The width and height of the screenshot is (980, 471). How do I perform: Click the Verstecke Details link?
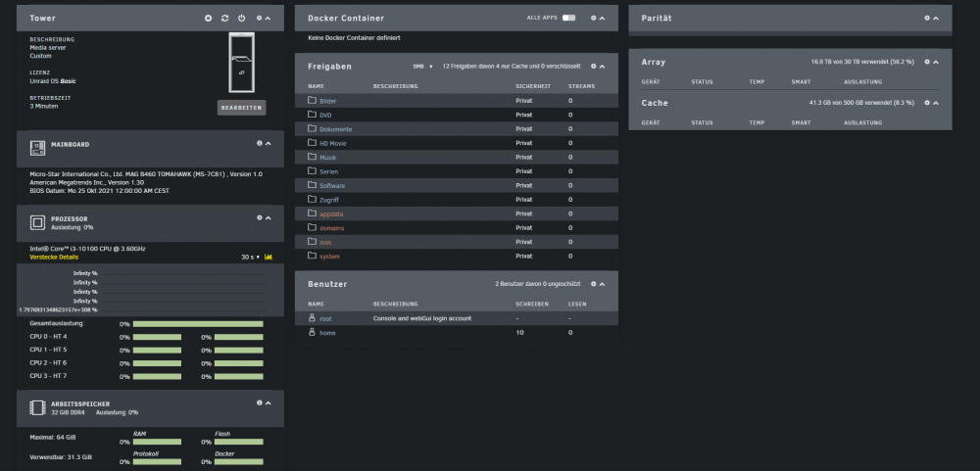[x=54, y=257]
